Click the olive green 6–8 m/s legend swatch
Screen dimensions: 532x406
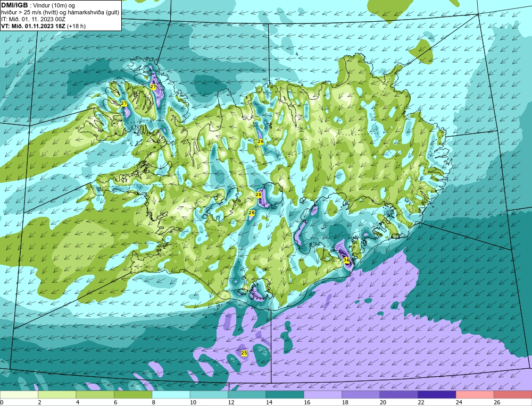click(x=133, y=395)
